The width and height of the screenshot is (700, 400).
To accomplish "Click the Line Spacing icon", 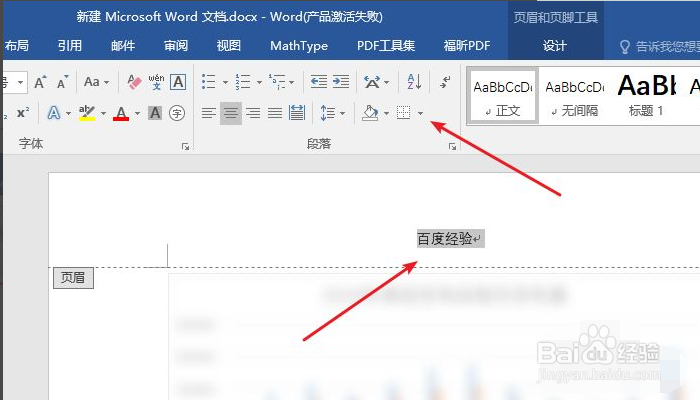I will click(x=328, y=113).
